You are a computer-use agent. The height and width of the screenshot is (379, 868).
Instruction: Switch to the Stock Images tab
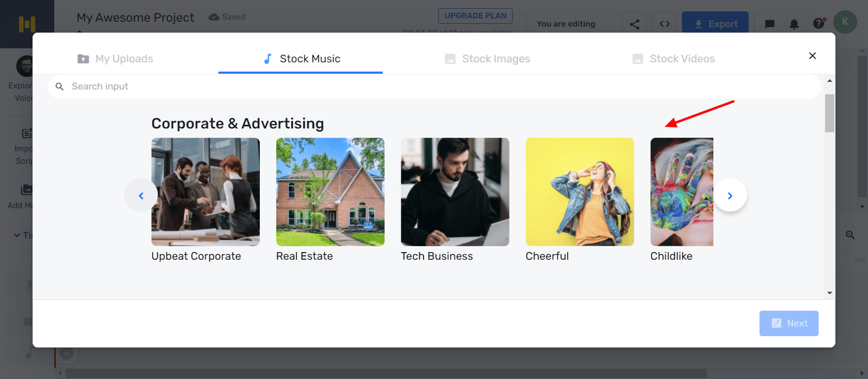(x=487, y=59)
